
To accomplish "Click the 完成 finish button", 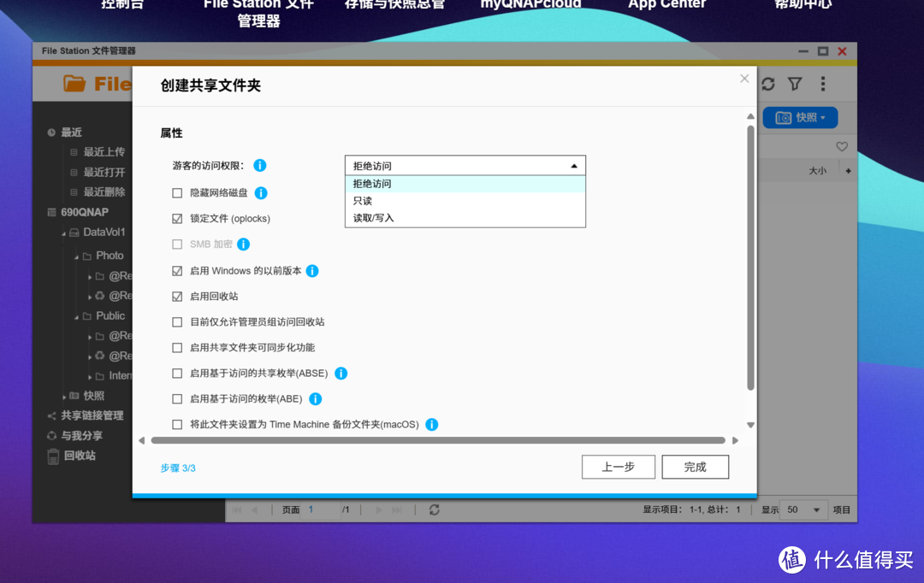I will (695, 467).
